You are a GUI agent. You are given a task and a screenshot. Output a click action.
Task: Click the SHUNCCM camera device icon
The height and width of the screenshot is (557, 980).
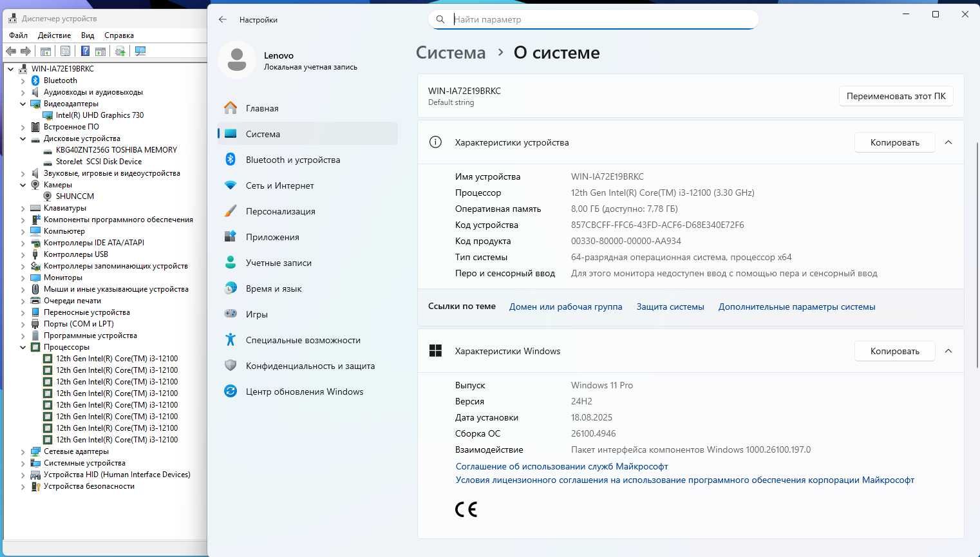48,196
